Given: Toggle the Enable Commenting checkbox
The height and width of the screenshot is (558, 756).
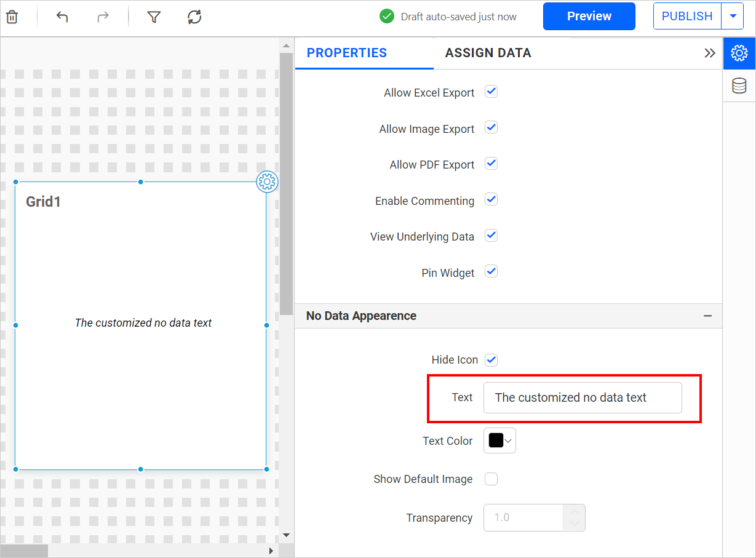Looking at the screenshot, I should click(x=491, y=200).
